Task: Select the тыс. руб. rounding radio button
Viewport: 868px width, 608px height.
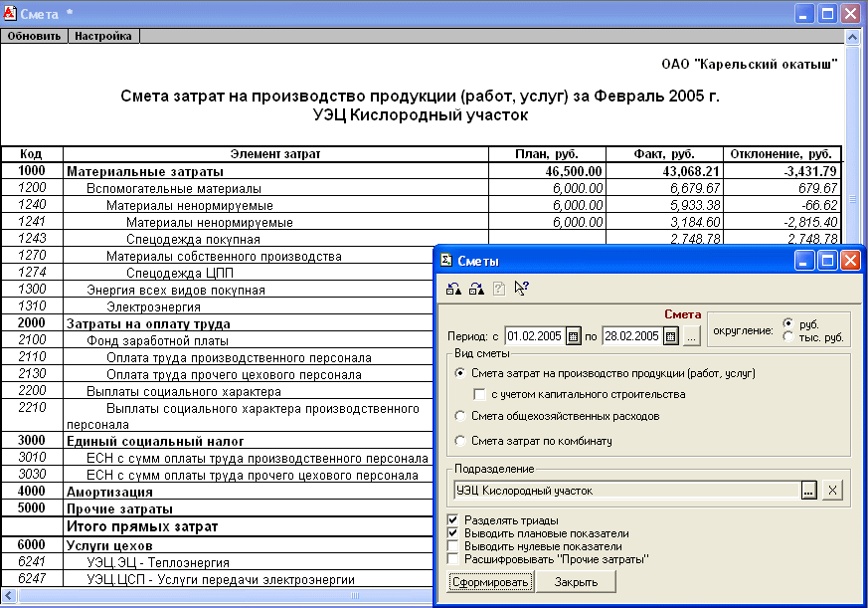Action: tap(789, 337)
